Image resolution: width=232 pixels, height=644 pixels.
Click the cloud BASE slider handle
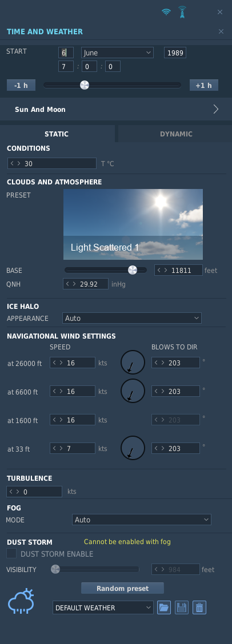(133, 270)
